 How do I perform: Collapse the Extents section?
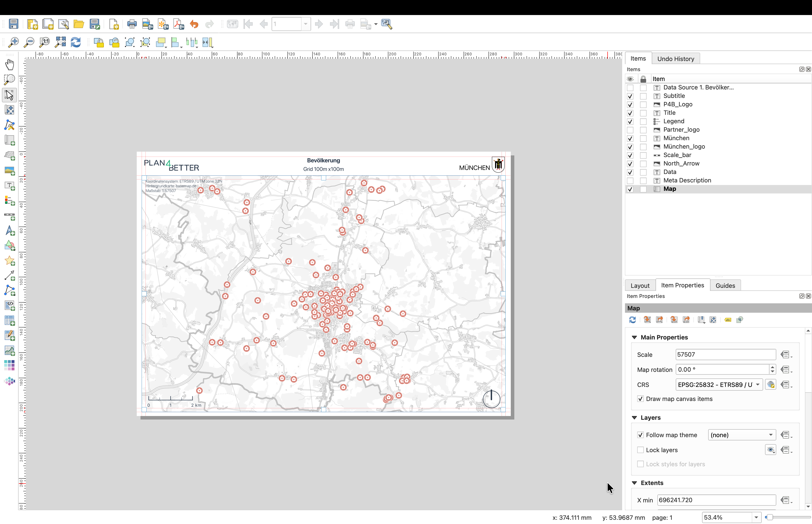point(634,483)
